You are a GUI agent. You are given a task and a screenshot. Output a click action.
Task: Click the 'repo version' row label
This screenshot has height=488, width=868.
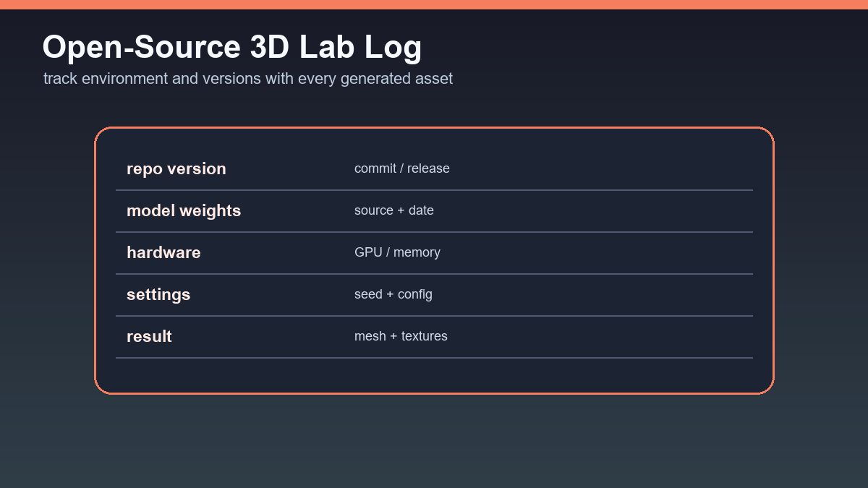point(176,168)
